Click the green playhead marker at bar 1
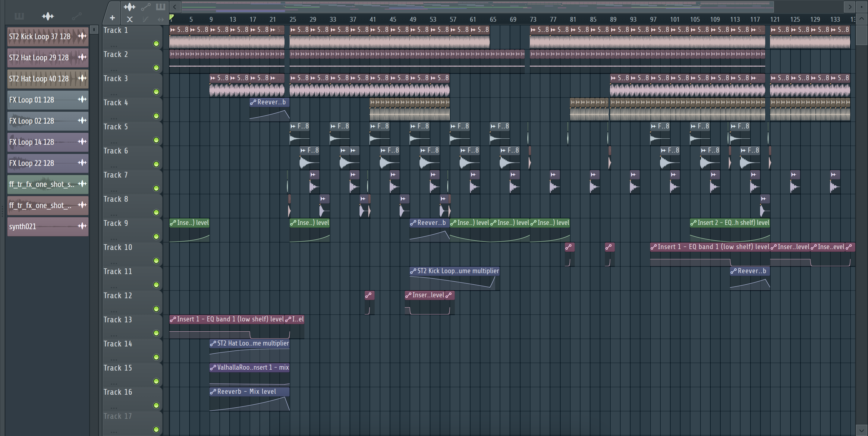 pos(171,17)
